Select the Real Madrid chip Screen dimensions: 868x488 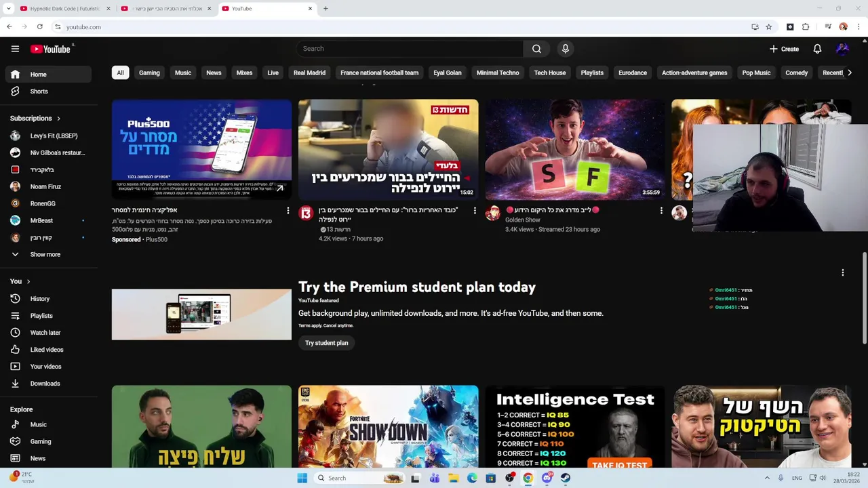pyautogui.click(x=309, y=73)
